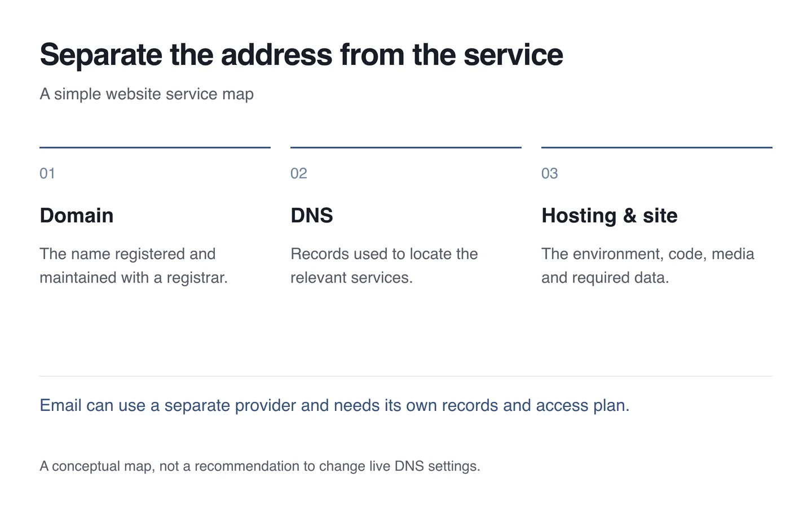Select the "Hosting & site" card title
Viewport: 812px width, 508px height.
tap(610, 216)
